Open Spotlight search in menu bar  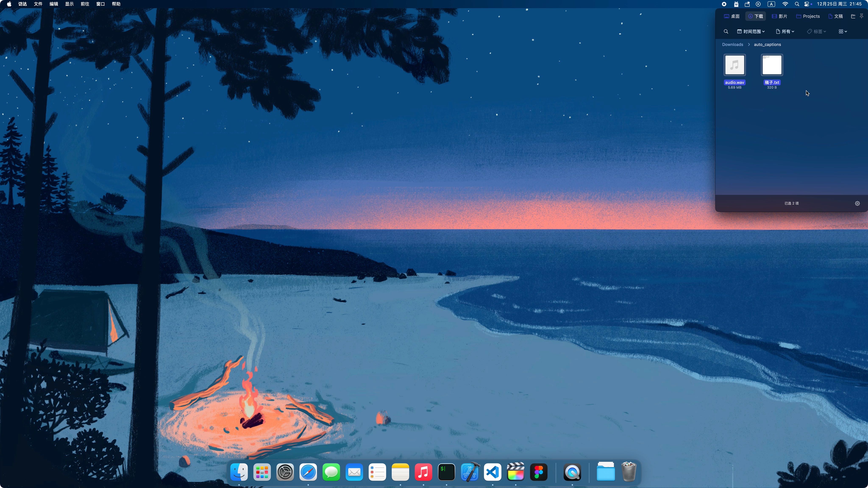pos(797,4)
